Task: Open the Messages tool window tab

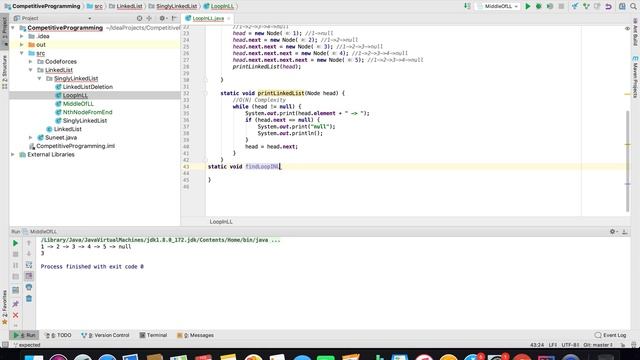Action: tap(196, 335)
